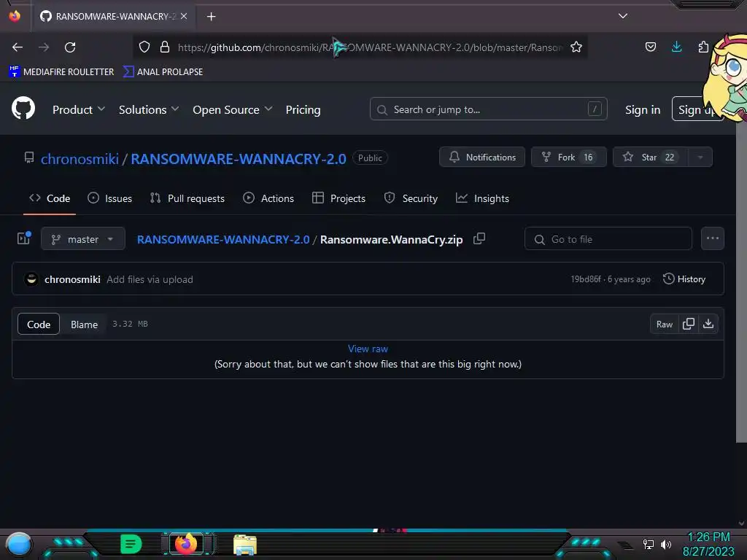
Task: Close the RANSOMWARE-WANNACRY tab
Action: pyautogui.click(x=184, y=16)
